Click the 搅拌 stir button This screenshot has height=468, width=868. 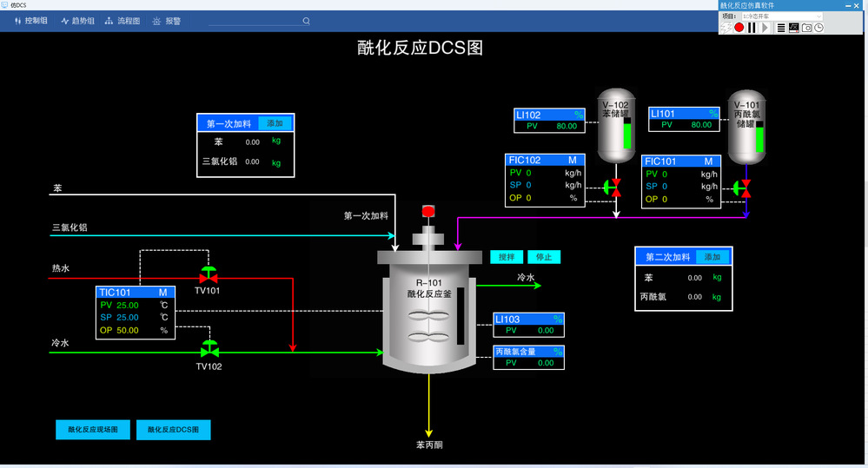coord(507,257)
